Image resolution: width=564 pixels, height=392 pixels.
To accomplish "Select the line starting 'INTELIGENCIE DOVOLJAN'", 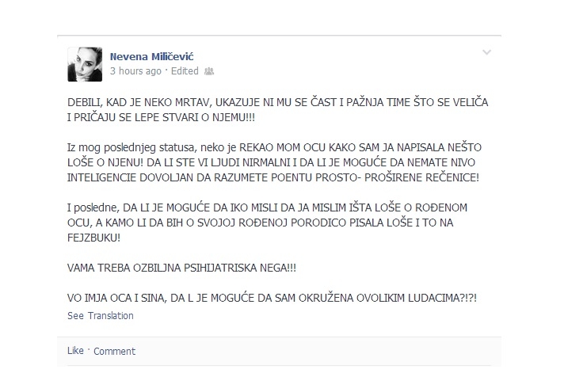I will point(273,177).
